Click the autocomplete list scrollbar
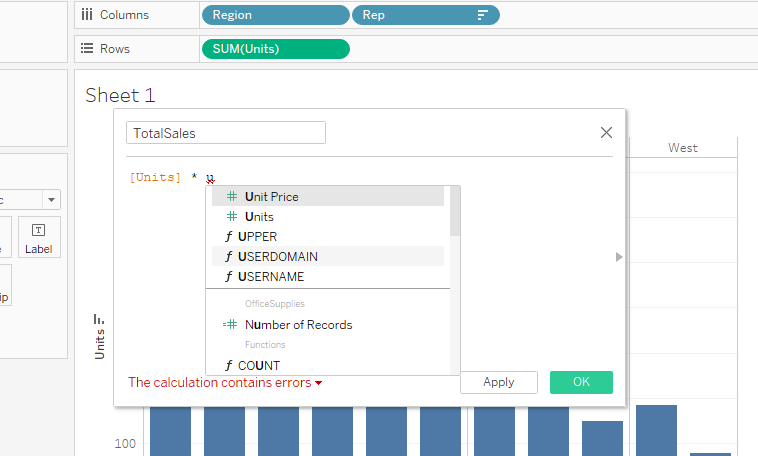Viewport: 758px width, 456px height. click(x=455, y=212)
